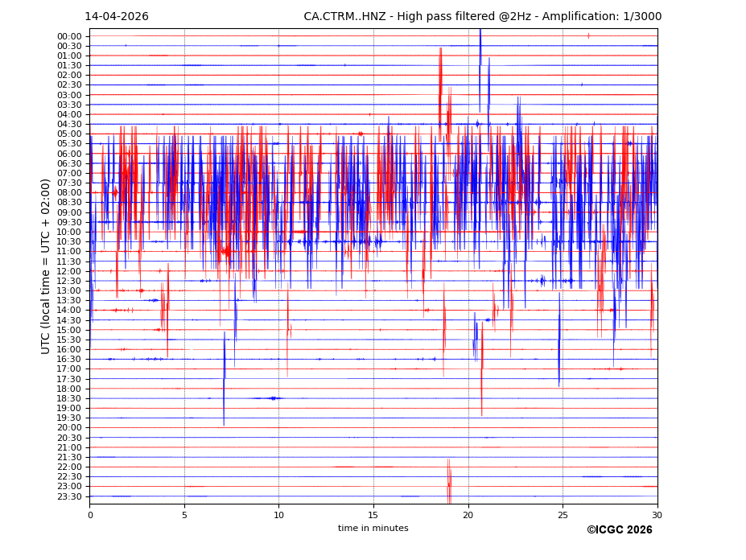This screenshot has width=746, height=560.
Task: Select the 05:00 trace time label
Action: click(x=69, y=134)
